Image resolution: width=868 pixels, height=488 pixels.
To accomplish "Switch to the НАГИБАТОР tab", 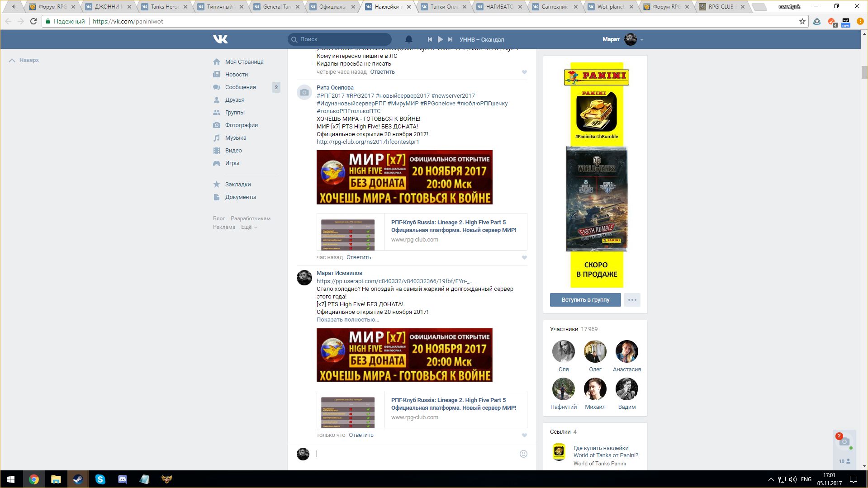I will 500,7.
